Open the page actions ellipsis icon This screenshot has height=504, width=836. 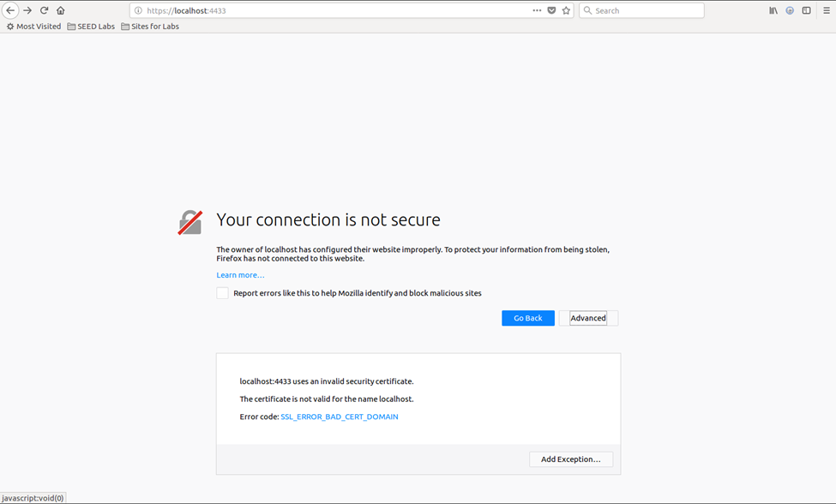pyautogui.click(x=537, y=9)
